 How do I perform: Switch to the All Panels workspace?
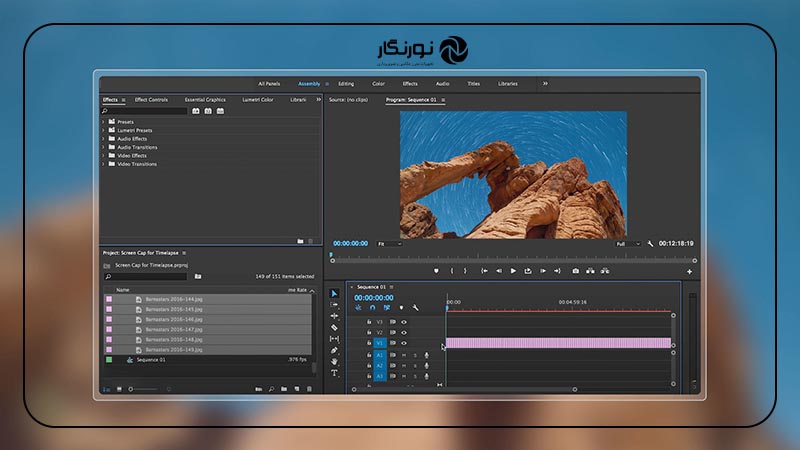pos(269,84)
